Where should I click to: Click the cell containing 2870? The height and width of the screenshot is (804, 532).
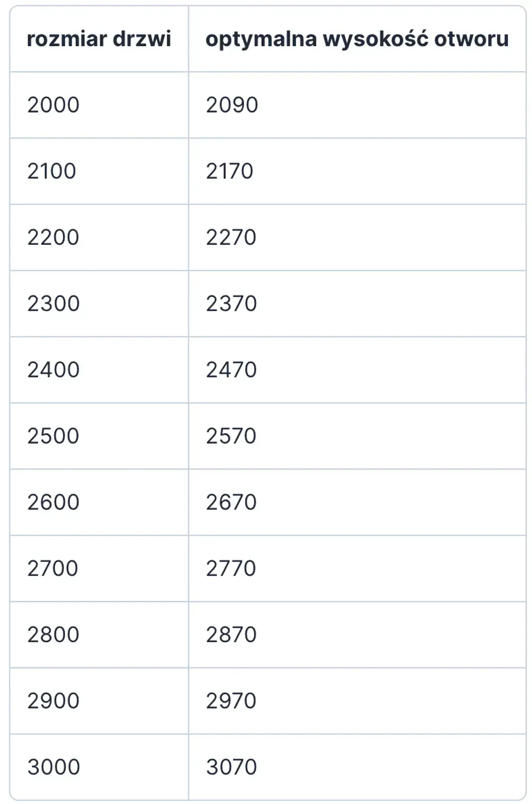coord(231,635)
